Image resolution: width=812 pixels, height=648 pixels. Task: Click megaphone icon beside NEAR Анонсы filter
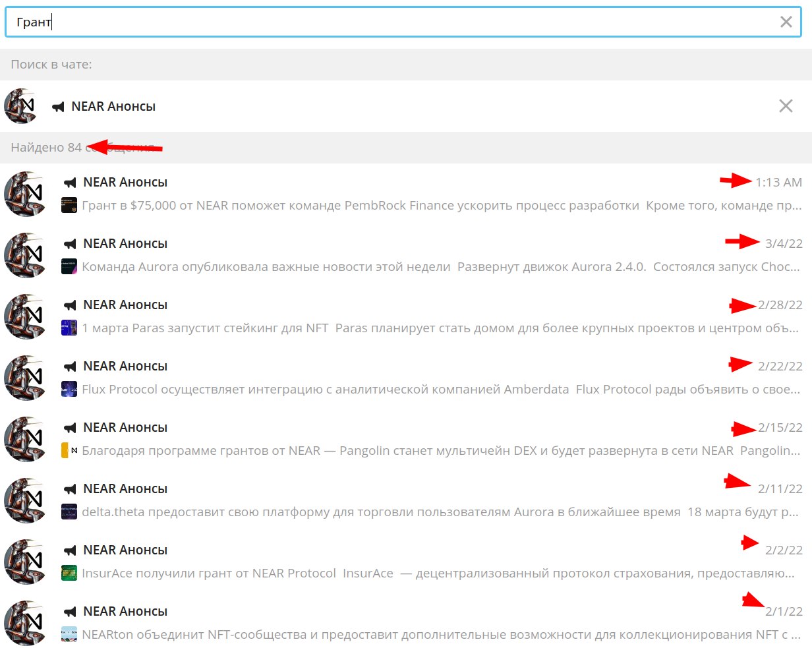pos(59,107)
